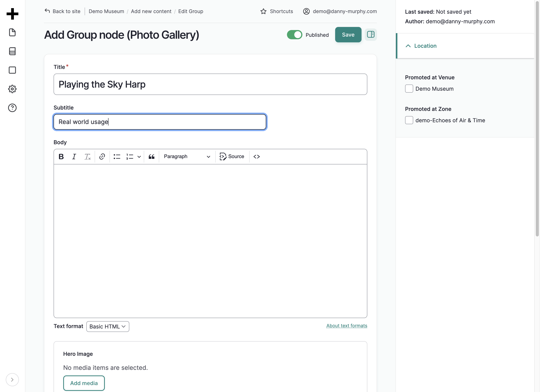Open About text formats link

click(347, 326)
